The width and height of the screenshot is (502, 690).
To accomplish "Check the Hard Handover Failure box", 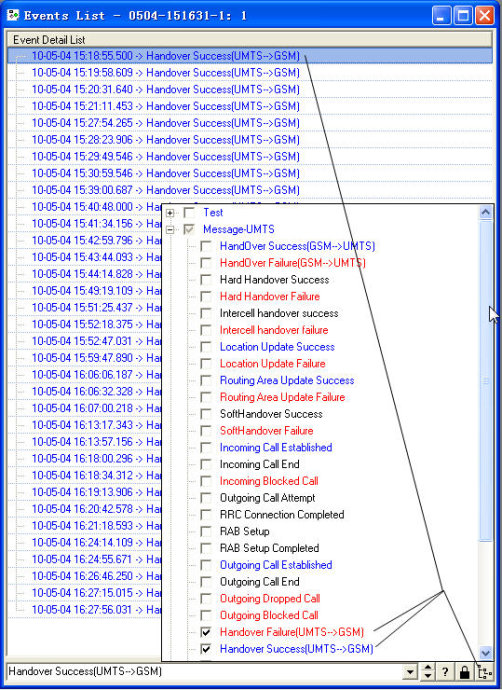I will pos(206,297).
